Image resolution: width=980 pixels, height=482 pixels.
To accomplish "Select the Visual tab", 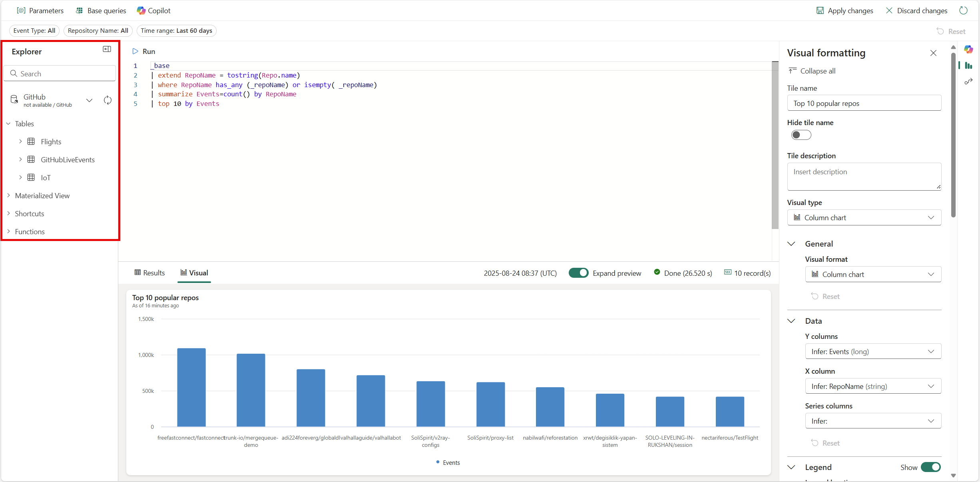I will tap(194, 273).
